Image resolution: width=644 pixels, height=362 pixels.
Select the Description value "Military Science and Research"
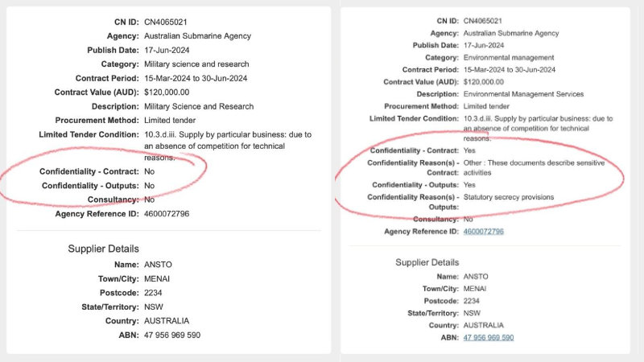click(199, 106)
